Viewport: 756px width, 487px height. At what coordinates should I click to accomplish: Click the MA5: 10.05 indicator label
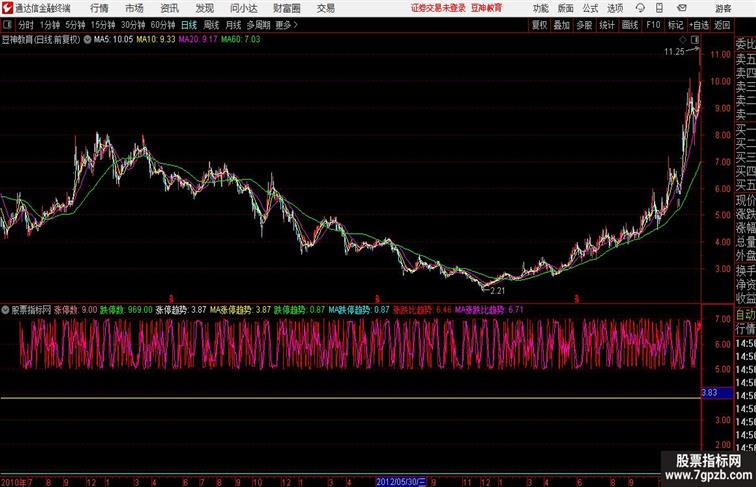(x=113, y=40)
